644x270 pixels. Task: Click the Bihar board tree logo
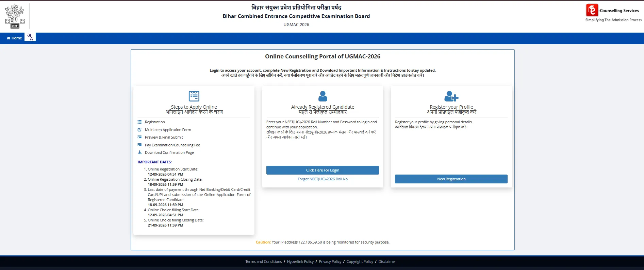coord(15,16)
